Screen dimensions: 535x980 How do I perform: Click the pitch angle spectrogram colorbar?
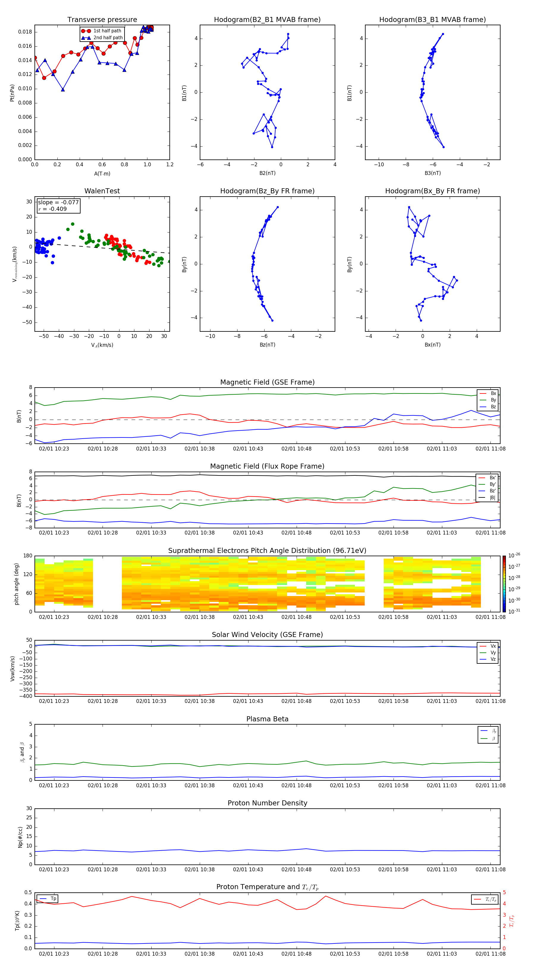[504, 584]
